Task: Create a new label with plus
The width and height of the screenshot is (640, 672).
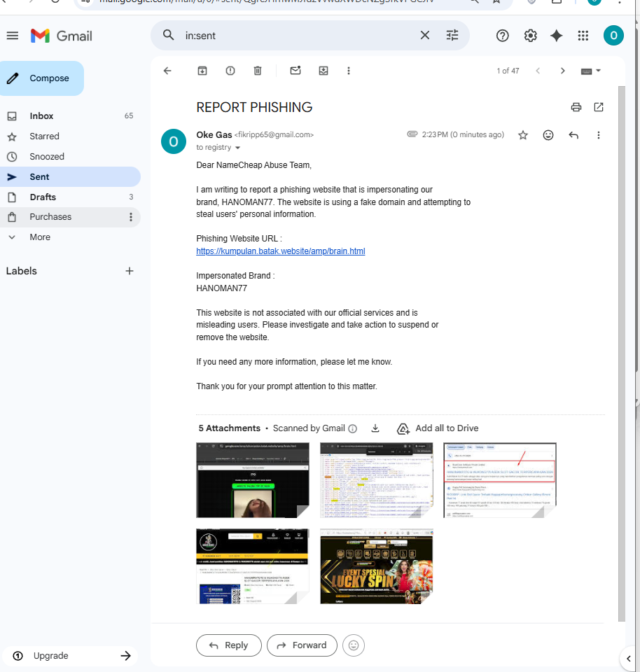Action: pyautogui.click(x=130, y=271)
